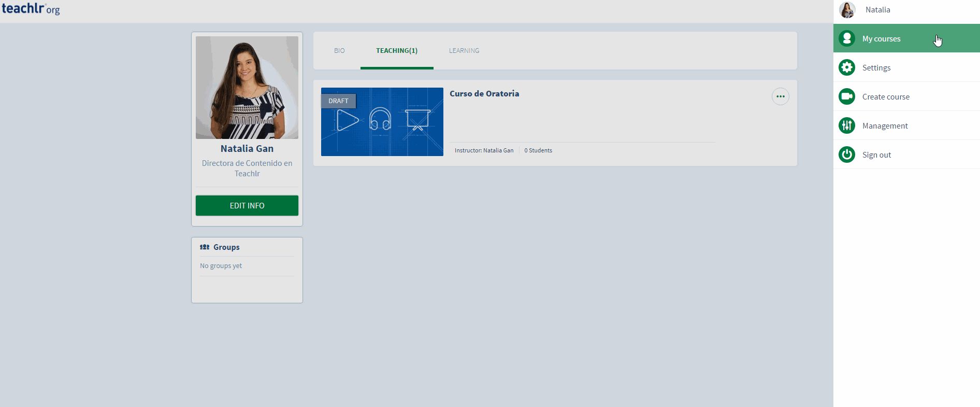Click Natalia's small avatar in menu

pos(847,10)
